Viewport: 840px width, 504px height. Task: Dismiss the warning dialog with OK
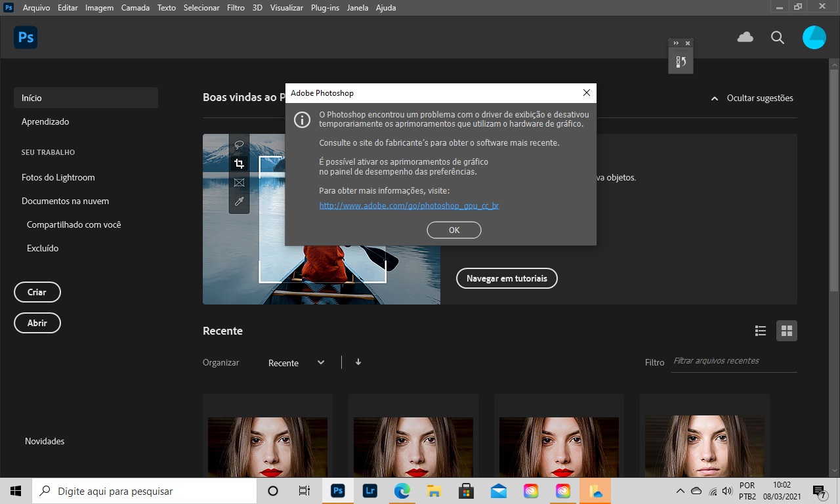pyautogui.click(x=453, y=230)
